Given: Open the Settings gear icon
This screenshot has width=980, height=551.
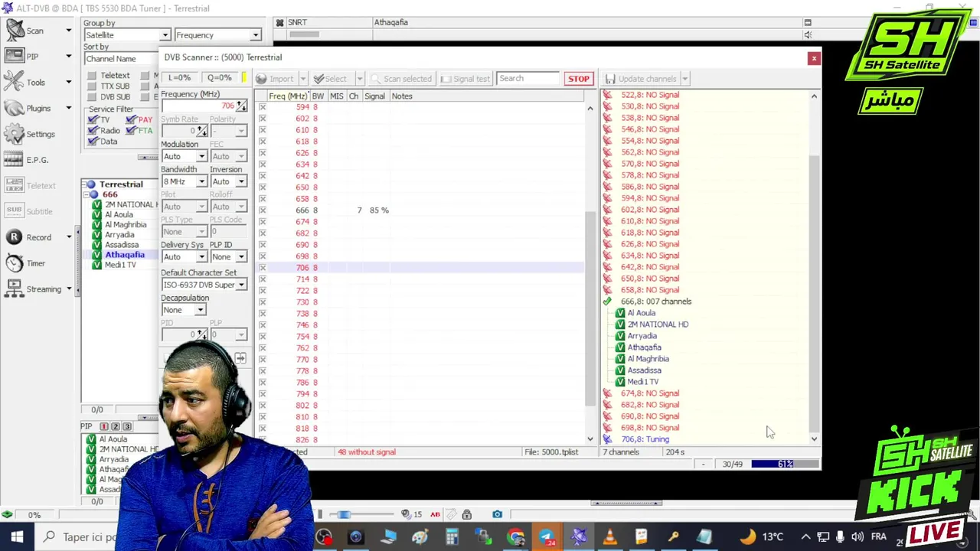Looking at the screenshot, I should tap(15, 134).
